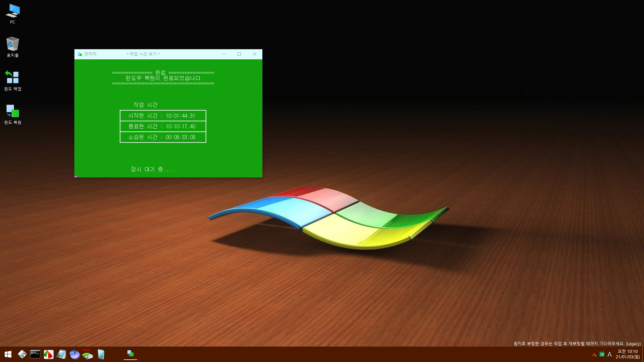Image resolution: width=644 pixels, height=362 pixels.
Task: Launch the blue pie chart partition icon
Action: [74, 354]
